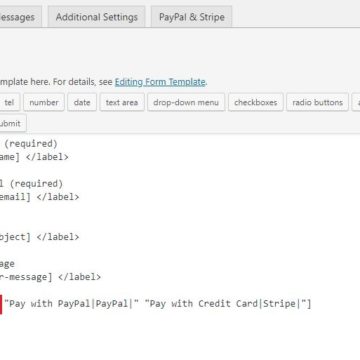The image size is (360, 360).
Task: Click the date tag generator button
Action: click(x=82, y=102)
